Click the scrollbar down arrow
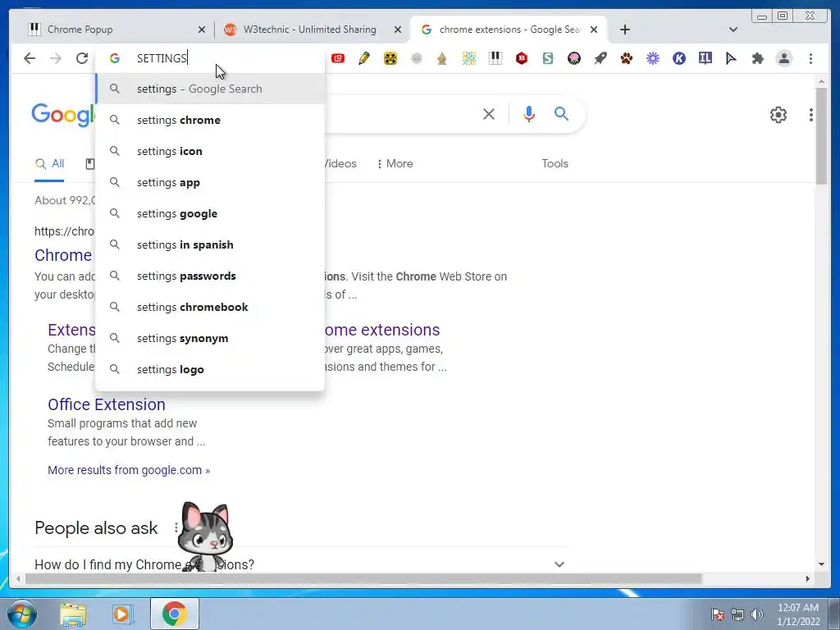The width and height of the screenshot is (840, 630). (x=821, y=564)
